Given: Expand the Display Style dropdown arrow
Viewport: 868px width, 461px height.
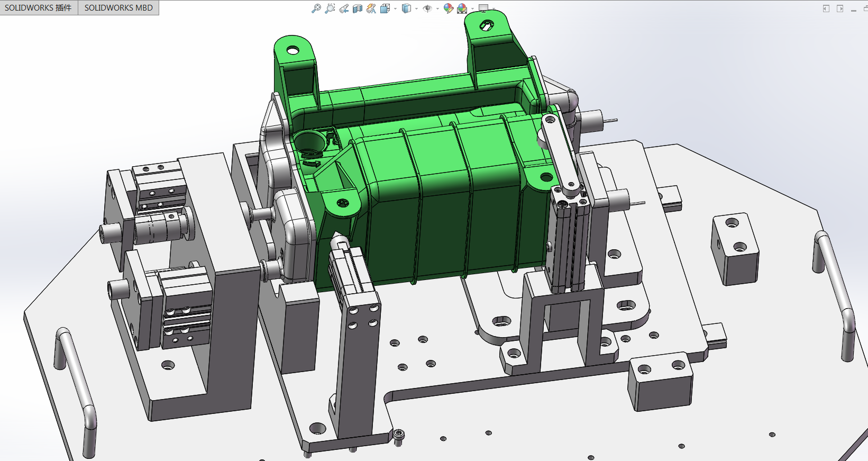Looking at the screenshot, I should tap(416, 8).
